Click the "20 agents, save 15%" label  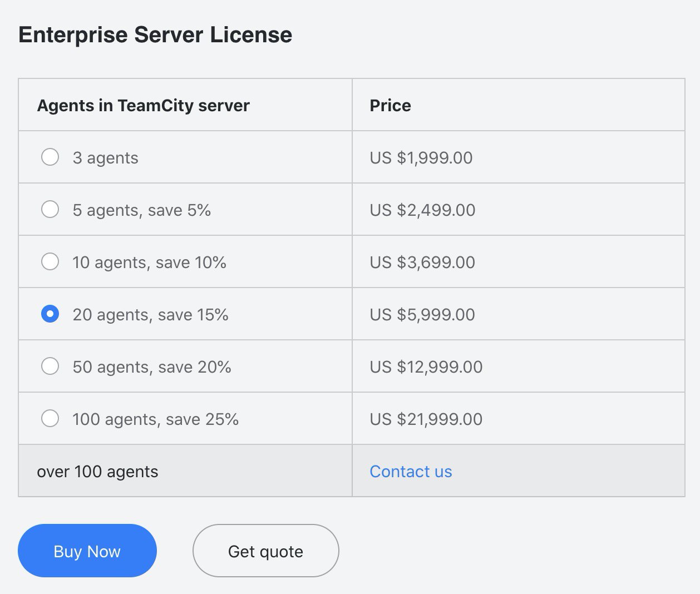[x=150, y=315]
